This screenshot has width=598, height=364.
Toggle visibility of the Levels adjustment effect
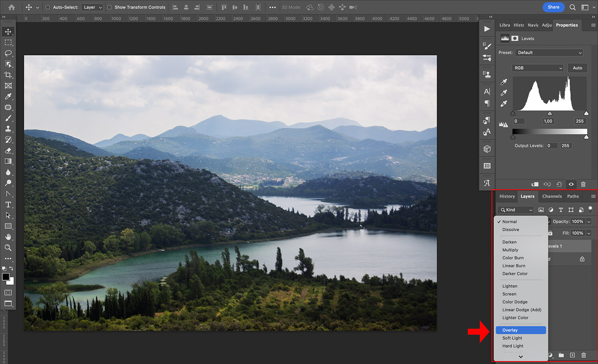(571, 184)
